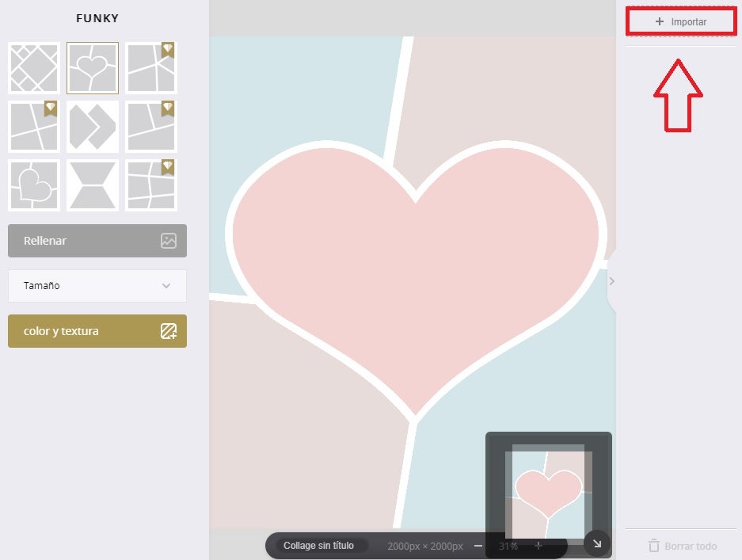Select the hourglass-shaped collage layout
This screenshot has height=560, width=742.
tap(93, 185)
